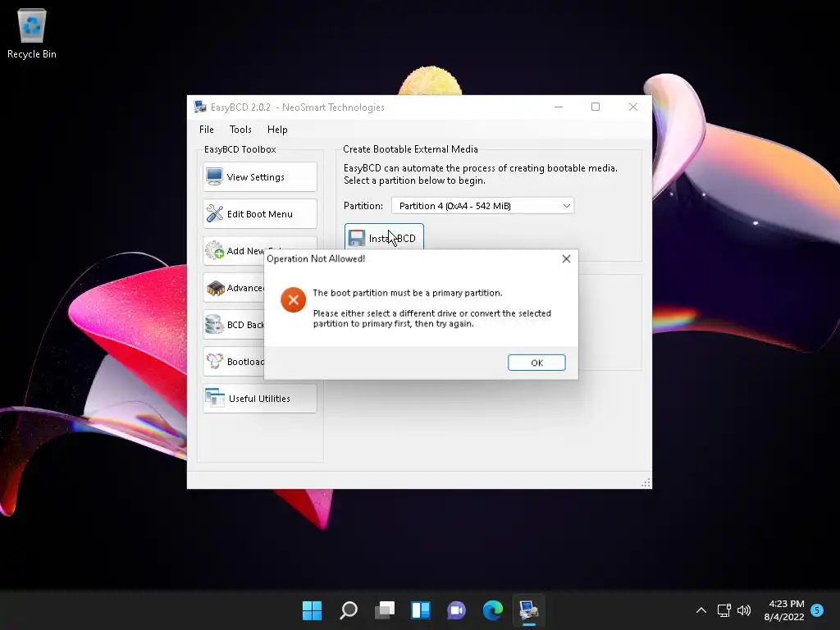Image resolution: width=840 pixels, height=630 pixels.
Task: Click the Bootloader Setup icon
Action: coord(214,362)
